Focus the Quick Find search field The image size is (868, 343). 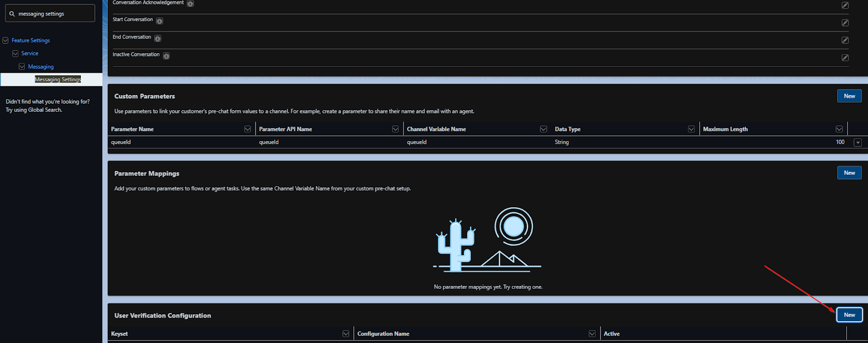point(54,14)
